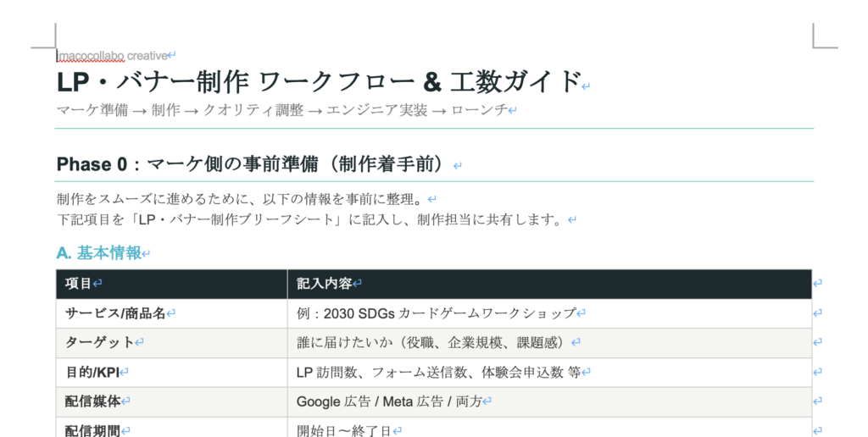Image resolution: width=868 pixels, height=437 pixels.
Task: Click the cell "例：2030 SDGs カードゲームワークショップ"
Action: [436, 313]
